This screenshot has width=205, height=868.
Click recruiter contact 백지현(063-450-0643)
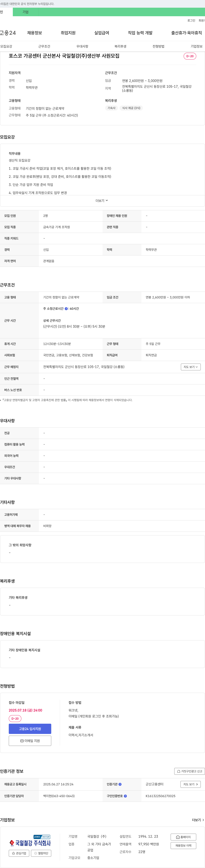point(59,796)
